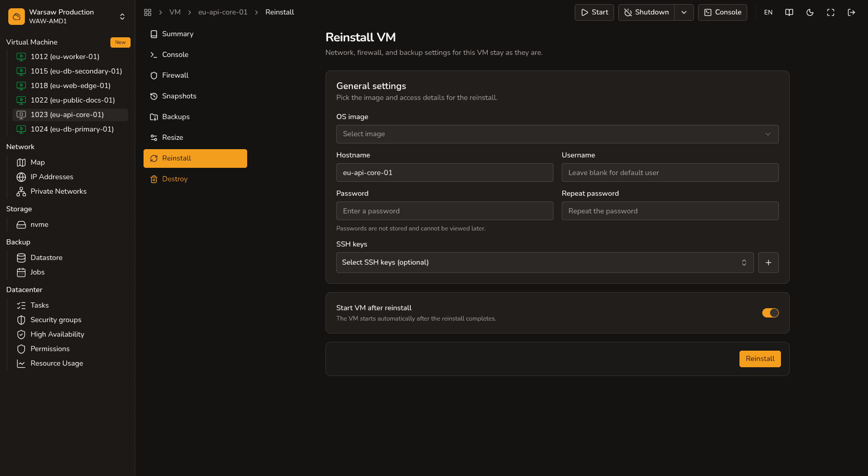Open Resource Usage chart icon
This screenshot has width=868, height=476.
pos(21,364)
